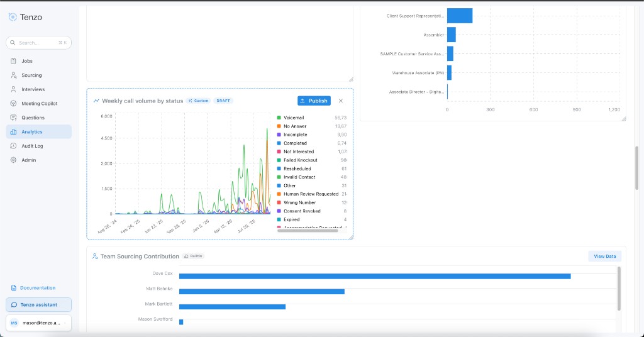644x337 pixels.
Task: Click the Associate Director - Digita label
Action: [416, 92]
